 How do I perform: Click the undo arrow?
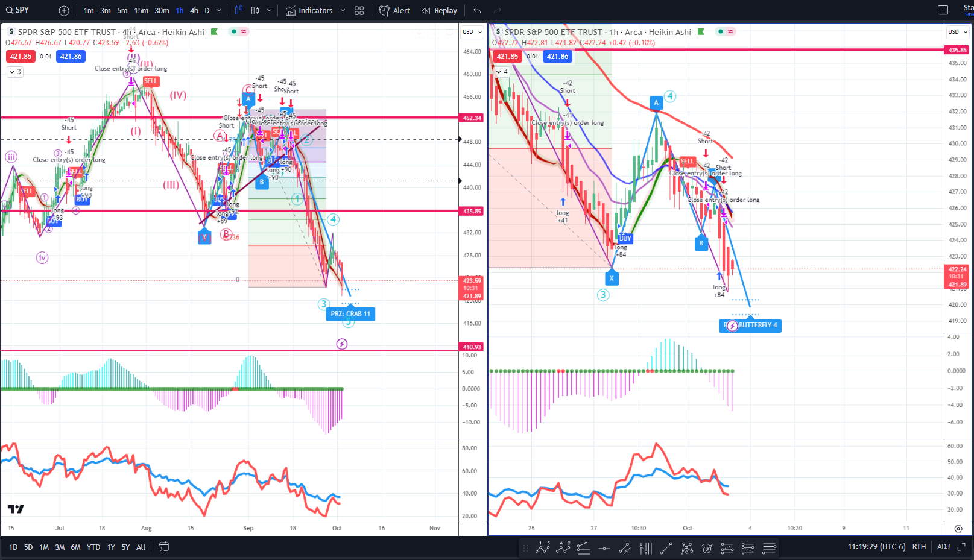coord(477,11)
